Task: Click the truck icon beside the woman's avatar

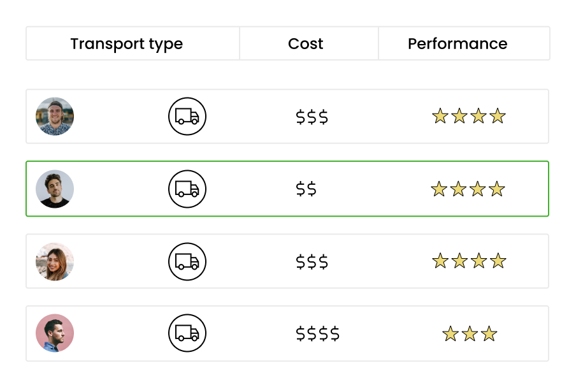Action: click(187, 261)
